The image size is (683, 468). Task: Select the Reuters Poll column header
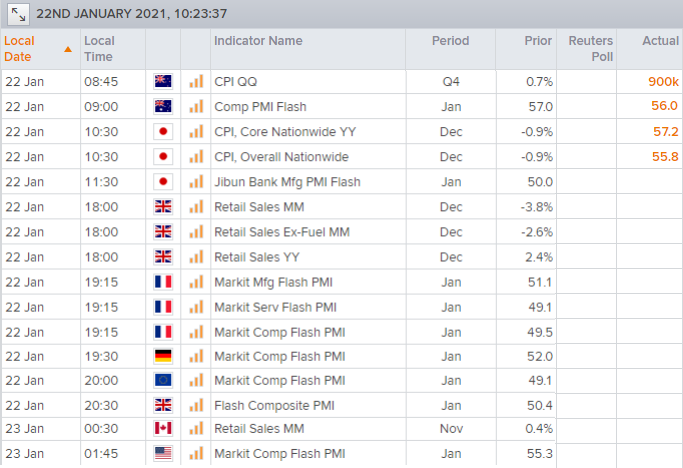coord(590,49)
